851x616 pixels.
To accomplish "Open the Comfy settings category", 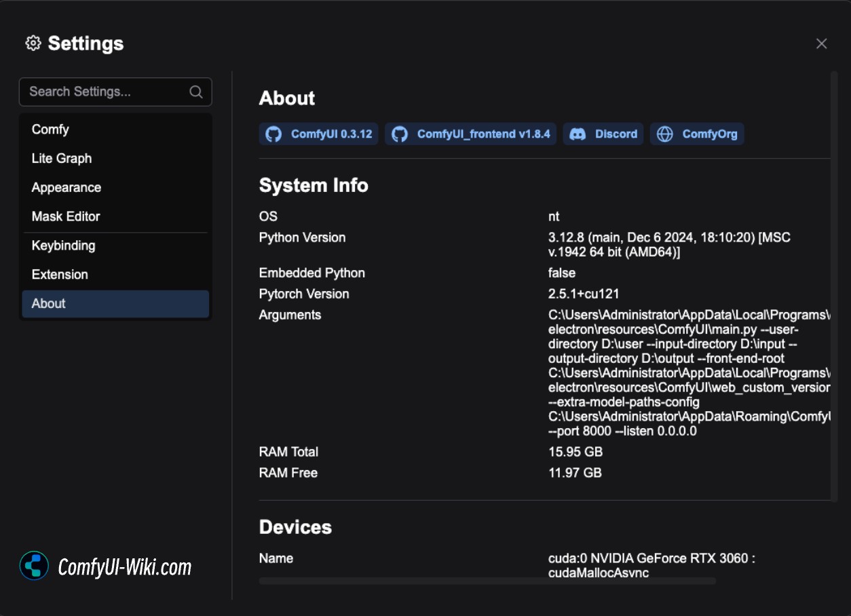I will tap(115, 129).
